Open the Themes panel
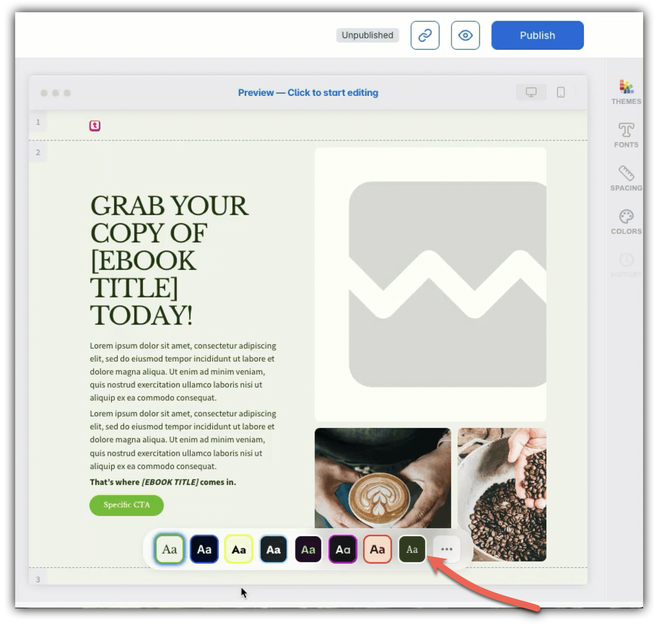The height and width of the screenshot is (630, 672). point(626,92)
